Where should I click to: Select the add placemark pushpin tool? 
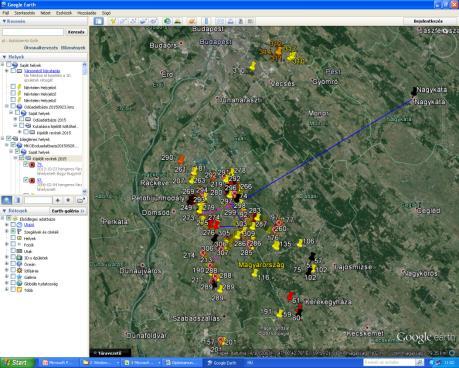113,21
